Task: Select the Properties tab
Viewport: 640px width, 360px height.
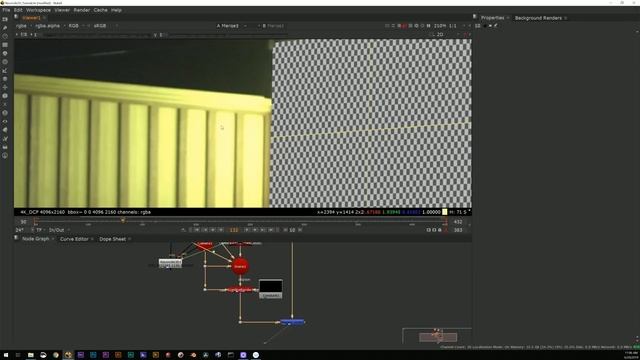Action: [x=492, y=18]
